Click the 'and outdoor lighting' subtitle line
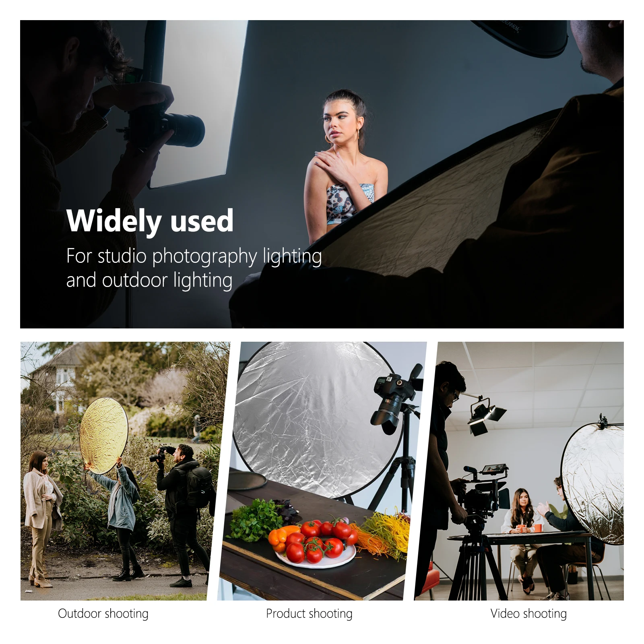This screenshot has width=644, height=644. coord(149,281)
